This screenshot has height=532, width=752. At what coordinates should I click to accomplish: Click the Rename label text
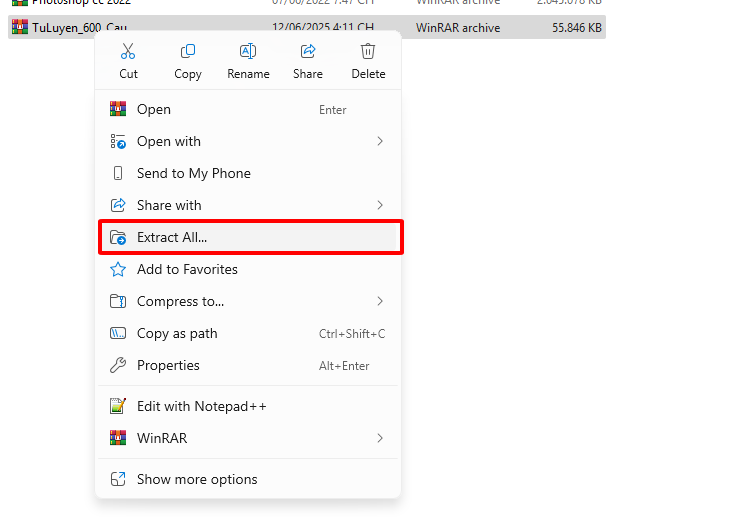(x=248, y=74)
